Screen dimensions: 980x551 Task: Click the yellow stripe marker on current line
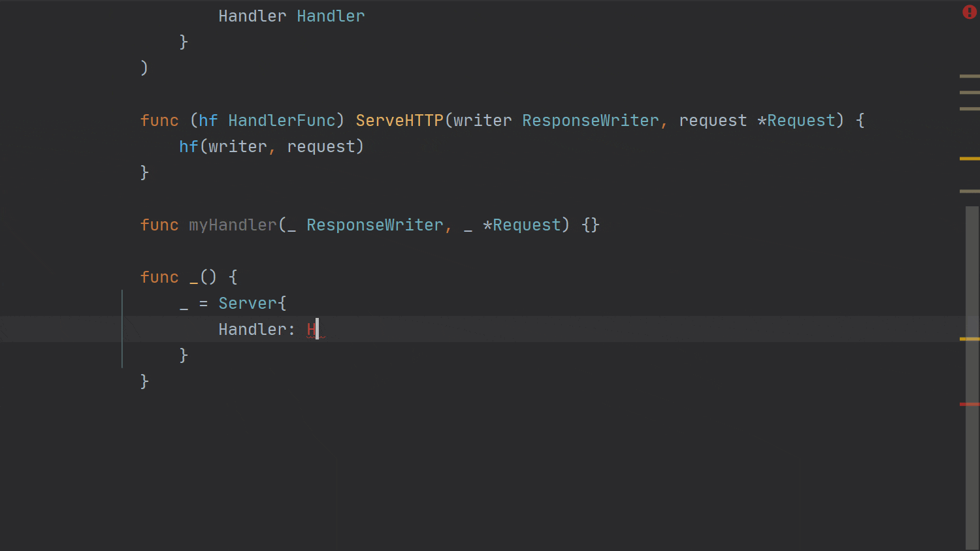[969, 339]
